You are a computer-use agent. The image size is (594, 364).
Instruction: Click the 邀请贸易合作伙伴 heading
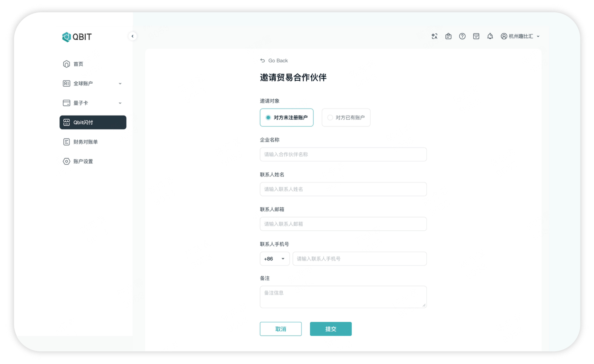[x=293, y=77]
